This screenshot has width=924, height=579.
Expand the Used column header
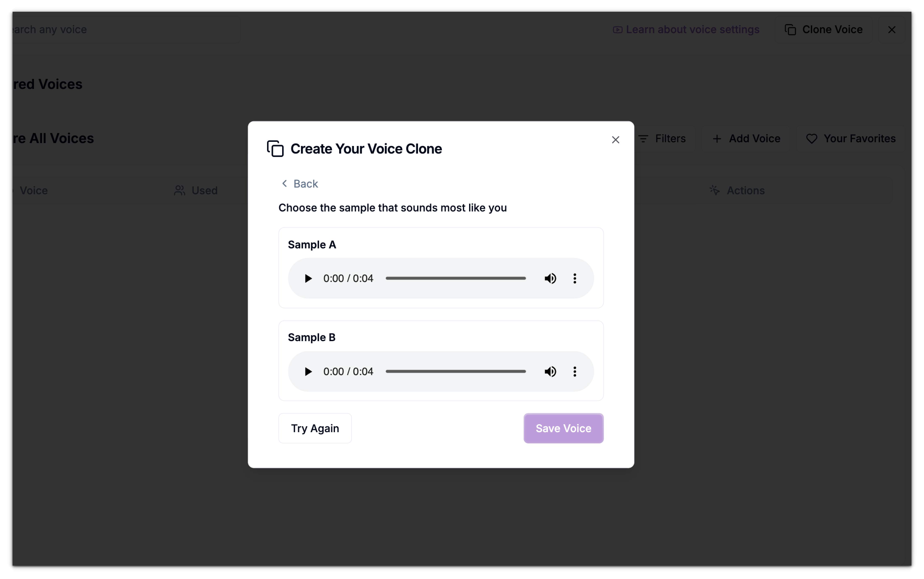[x=196, y=190]
